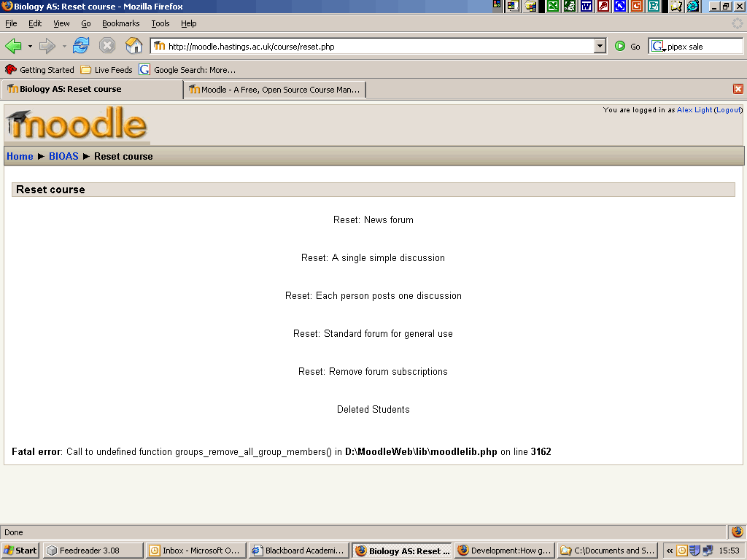Open the Forward history dropdown arrow
This screenshot has height=560, width=747.
point(64,46)
